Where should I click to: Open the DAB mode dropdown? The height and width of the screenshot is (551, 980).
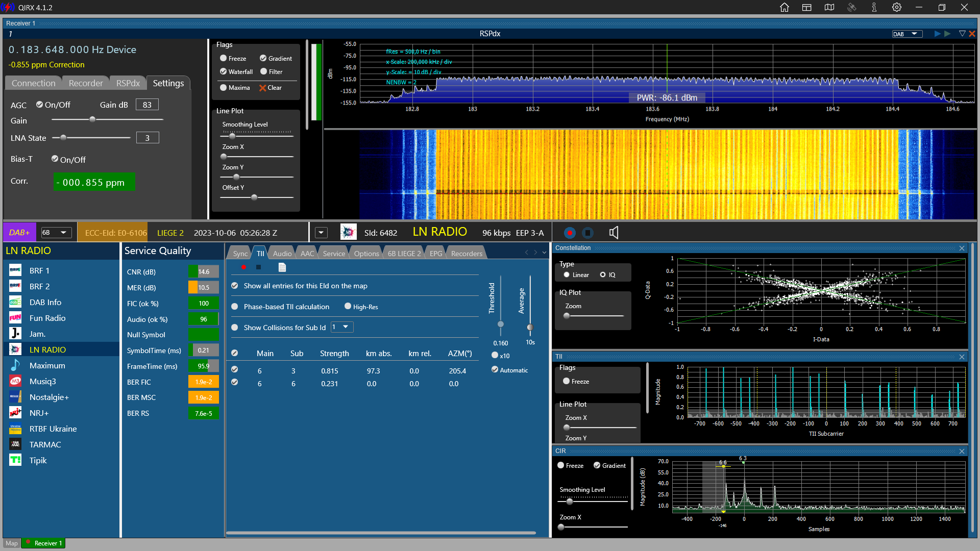[907, 34]
